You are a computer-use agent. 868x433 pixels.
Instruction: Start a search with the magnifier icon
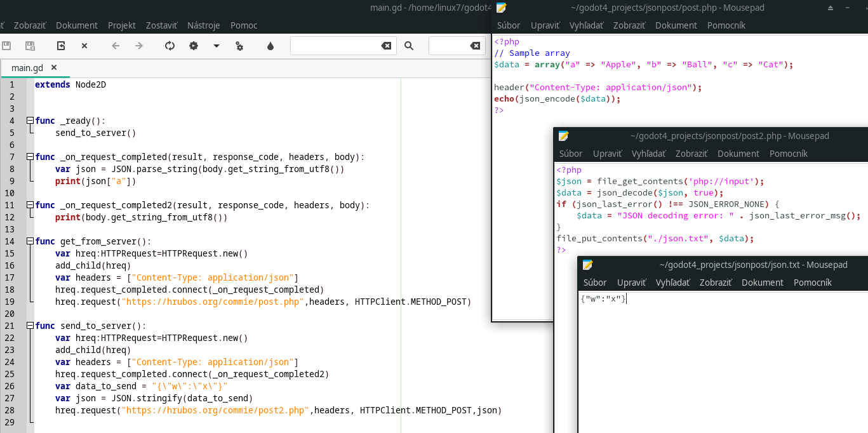409,45
